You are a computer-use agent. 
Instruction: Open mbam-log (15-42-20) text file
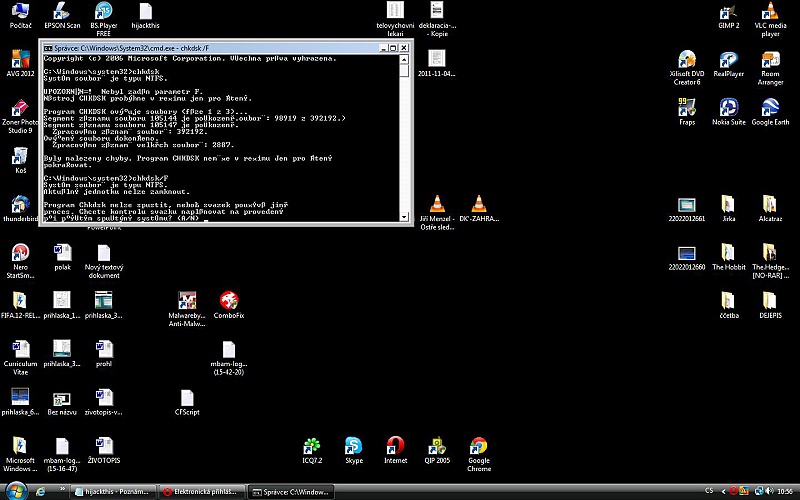pos(229,357)
